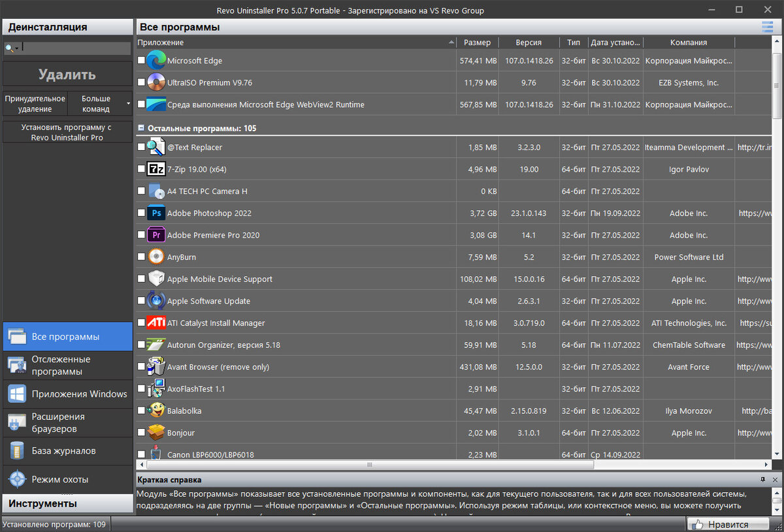
Task: Select the Avant Browser (remove only) row
Action: (x=454, y=367)
